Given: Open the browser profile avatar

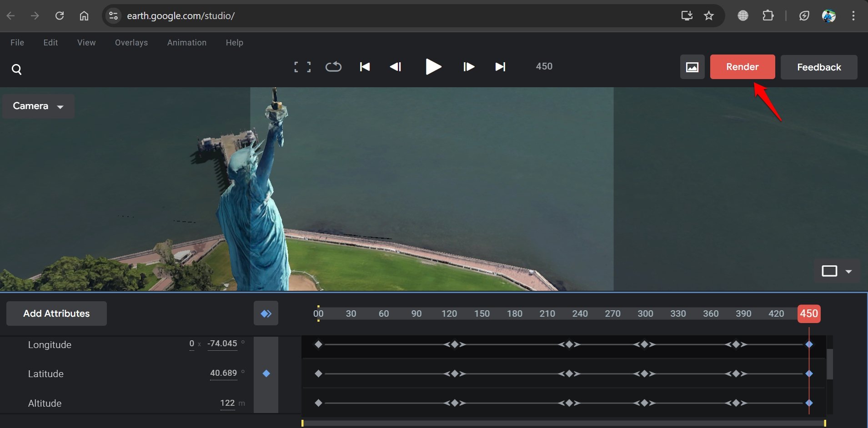Looking at the screenshot, I should pos(829,16).
